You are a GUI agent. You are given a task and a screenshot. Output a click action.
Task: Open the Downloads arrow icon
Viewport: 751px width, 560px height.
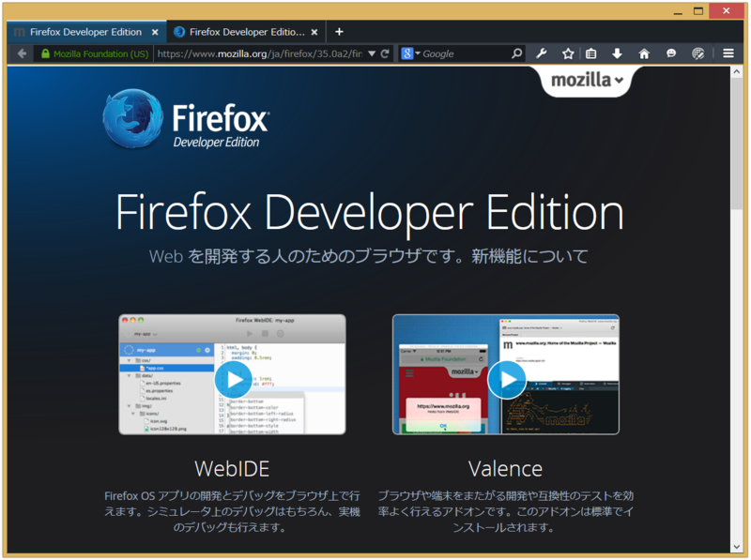(618, 53)
